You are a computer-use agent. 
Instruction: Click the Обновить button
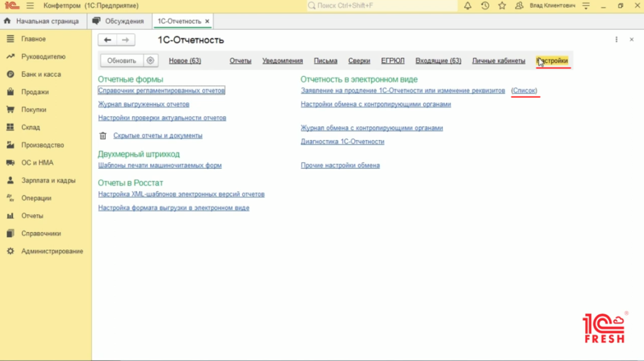tap(121, 60)
